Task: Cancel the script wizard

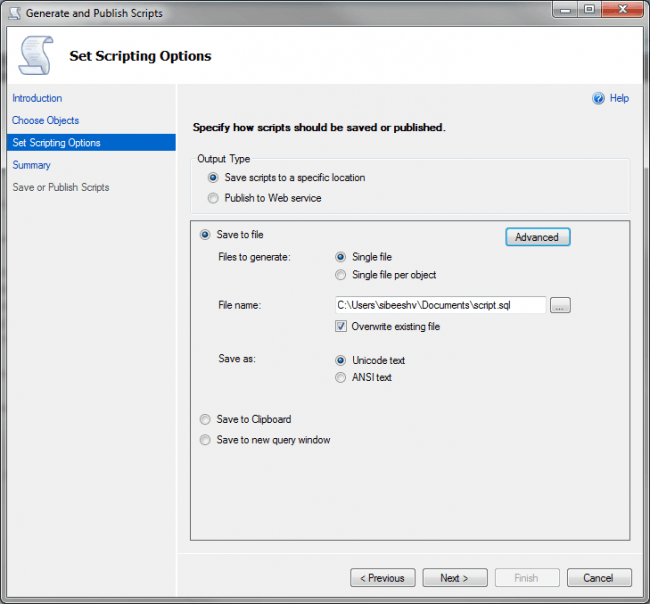Action: [598, 578]
